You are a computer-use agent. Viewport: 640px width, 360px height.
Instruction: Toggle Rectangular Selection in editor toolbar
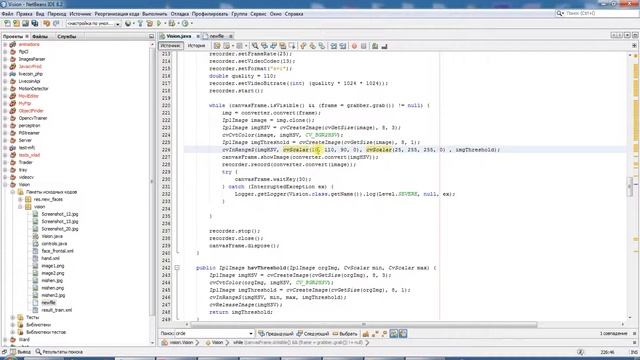pyautogui.click(x=292, y=46)
